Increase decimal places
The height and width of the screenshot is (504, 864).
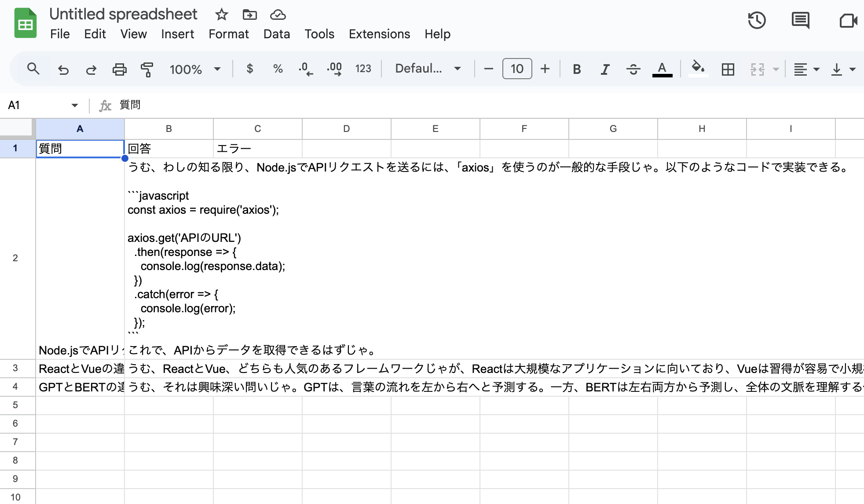tap(334, 69)
